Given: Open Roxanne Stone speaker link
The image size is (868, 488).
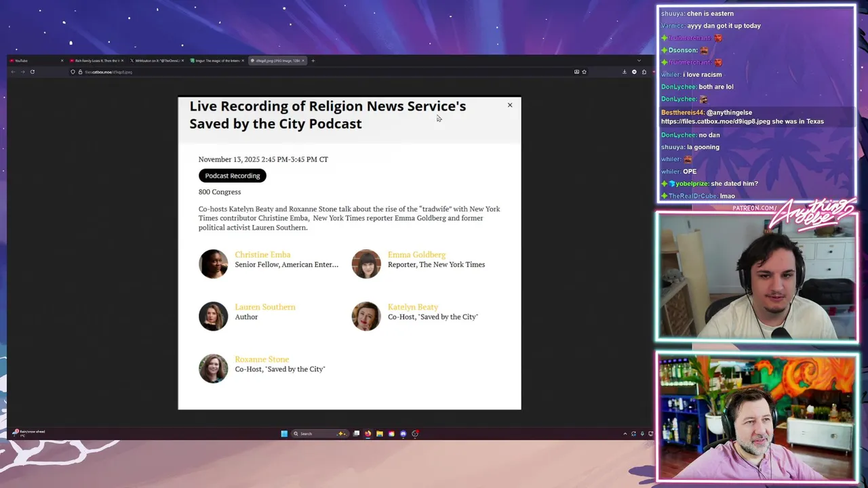Looking at the screenshot, I should point(262,359).
